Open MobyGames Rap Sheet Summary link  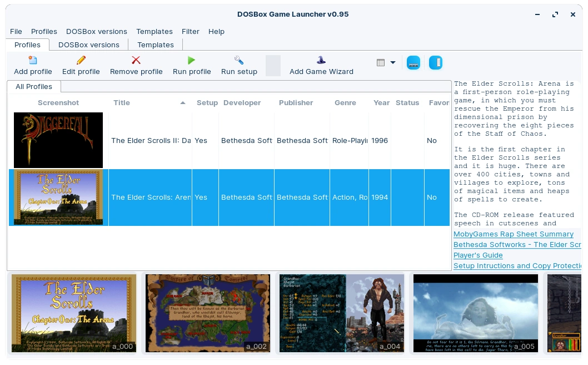click(x=513, y=234)
